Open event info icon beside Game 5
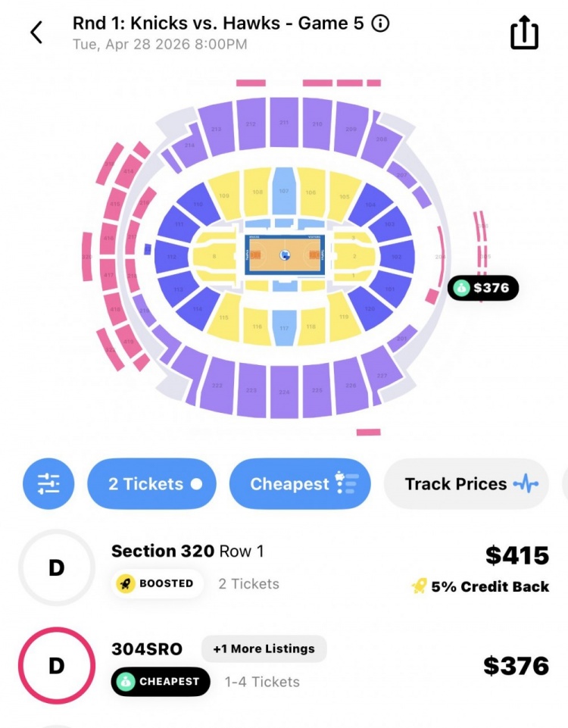The width and height of the screenshot is (568, 728). [x=380, y=23]
